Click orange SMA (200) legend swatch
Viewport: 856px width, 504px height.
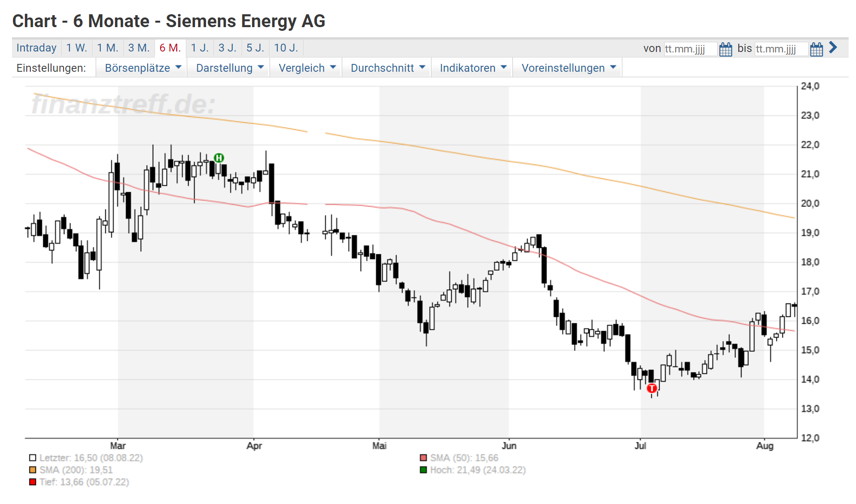pos(33,470)
